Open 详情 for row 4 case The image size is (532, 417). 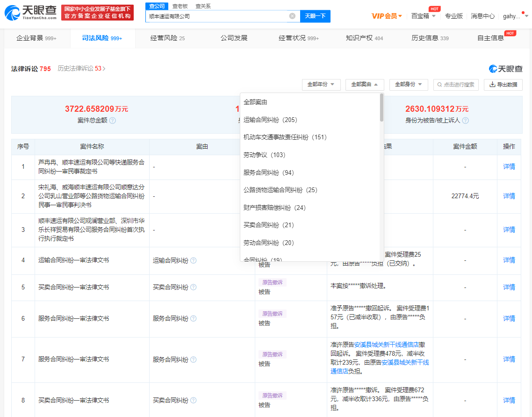tap(509, 260)
